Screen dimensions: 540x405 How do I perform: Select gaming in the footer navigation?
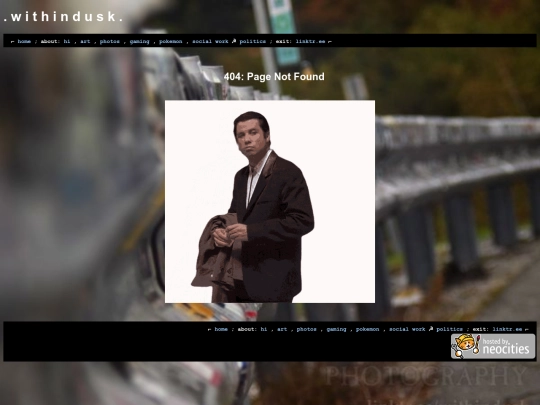tap(336, 329)
